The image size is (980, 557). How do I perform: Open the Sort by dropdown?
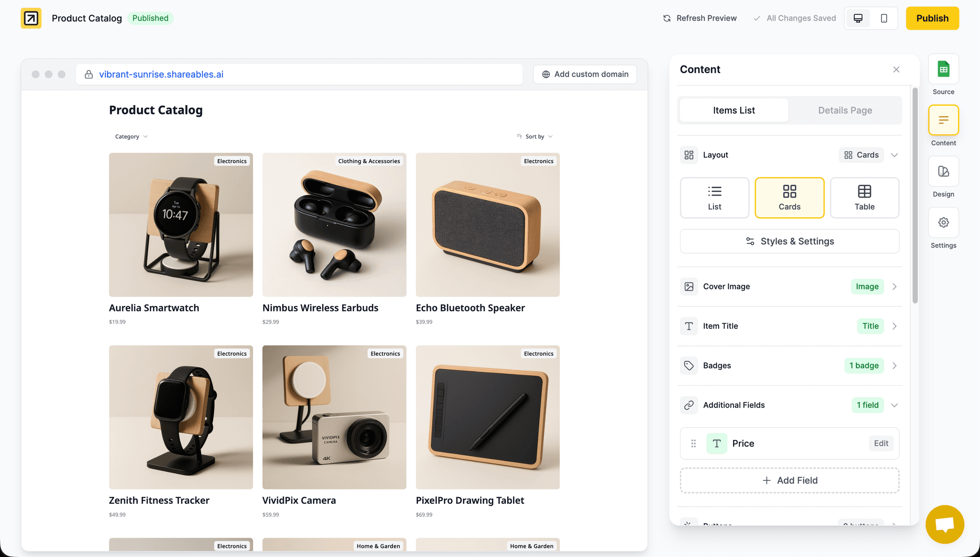[x=535, y=136]
